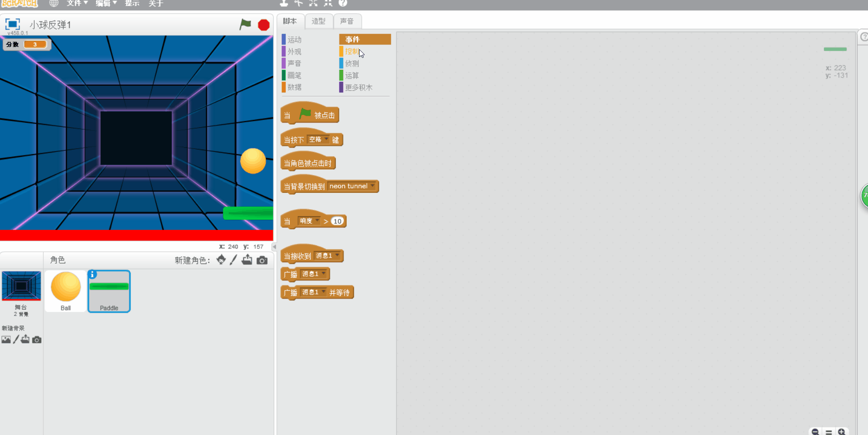
Task: Select the Duplicate stamp tool
Action: [284, 3]
